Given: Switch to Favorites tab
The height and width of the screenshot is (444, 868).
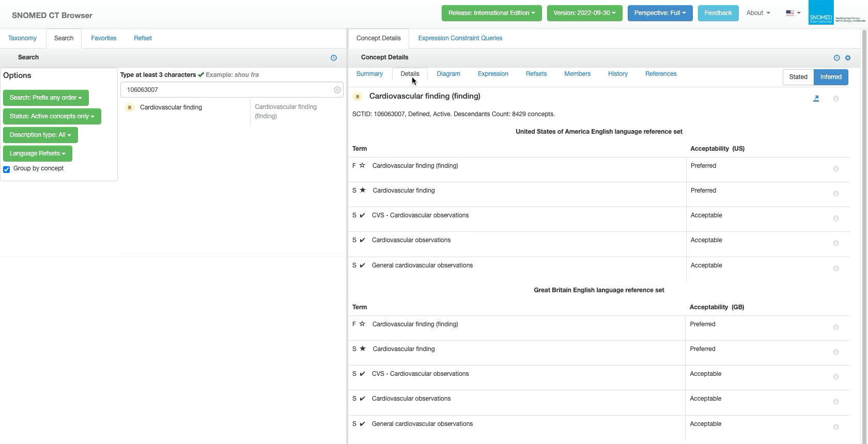Looking at the screenshot, I should (103, 38).
